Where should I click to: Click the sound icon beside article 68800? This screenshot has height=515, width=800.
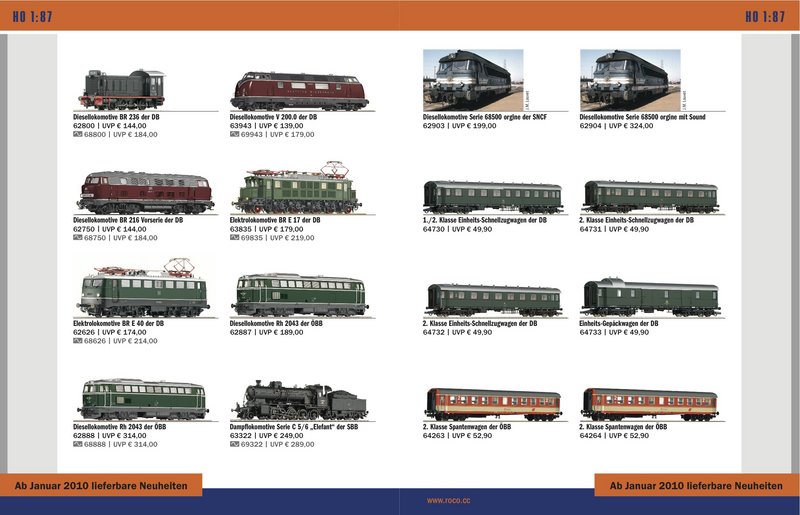[78, 135]
